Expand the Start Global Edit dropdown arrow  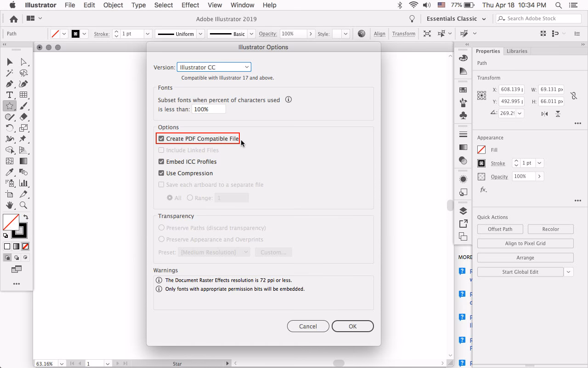[569, 271]
